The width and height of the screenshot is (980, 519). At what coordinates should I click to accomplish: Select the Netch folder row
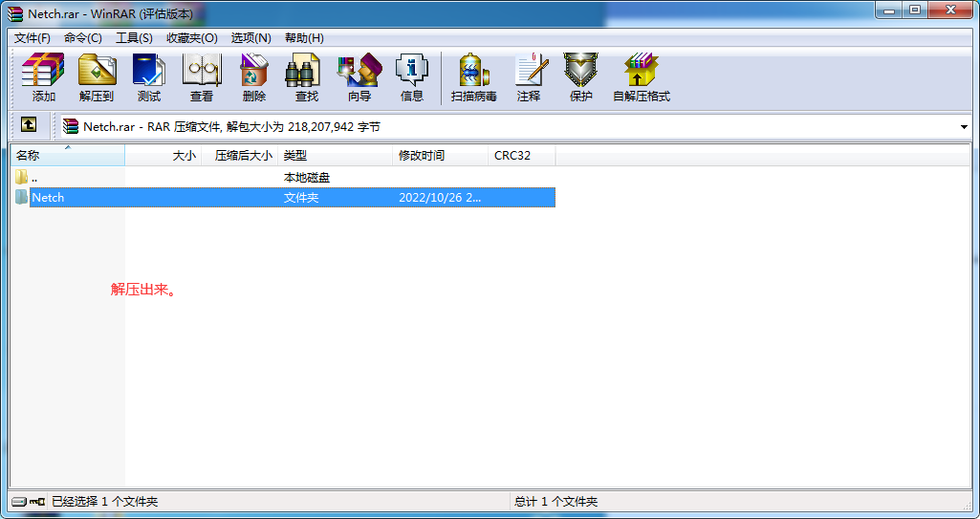tap(48, 197)
